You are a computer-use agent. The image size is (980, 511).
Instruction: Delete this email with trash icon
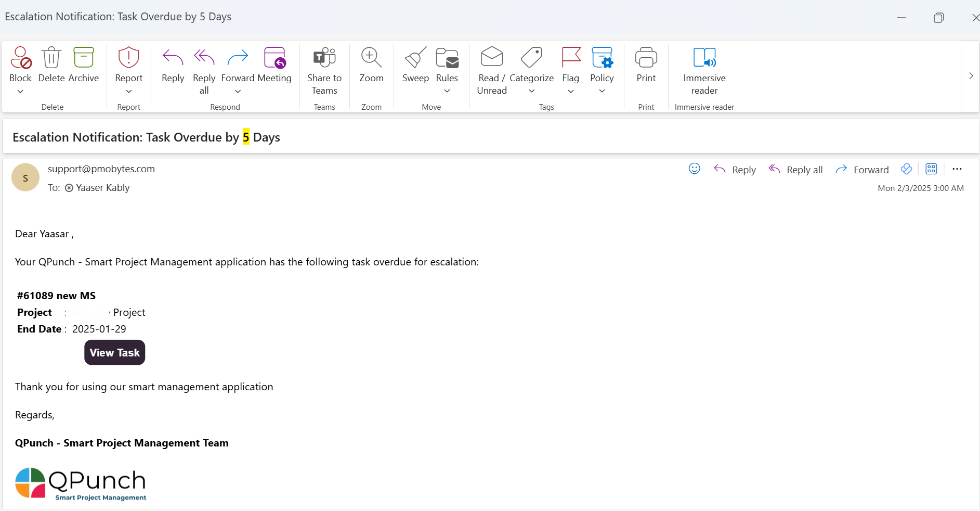(51, 58)
